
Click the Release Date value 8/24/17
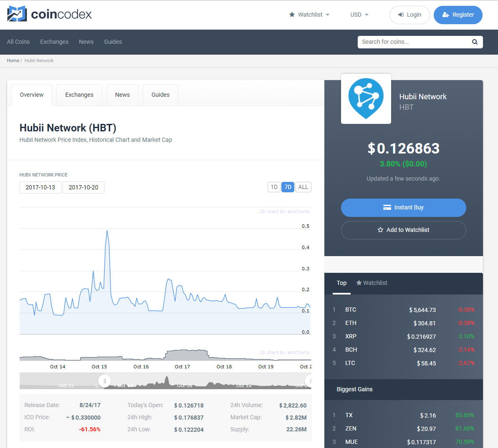coord(90,405)
